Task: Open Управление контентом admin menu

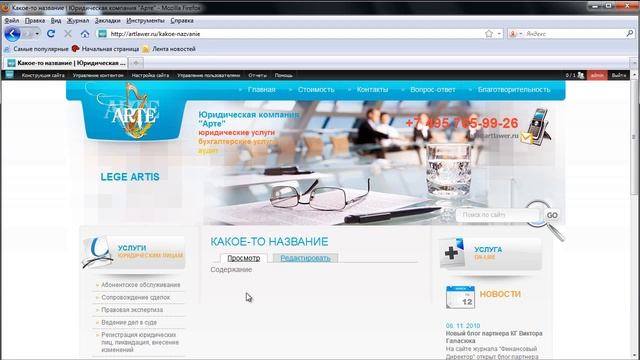Action: pyautogui.click(x=98, y=75)
